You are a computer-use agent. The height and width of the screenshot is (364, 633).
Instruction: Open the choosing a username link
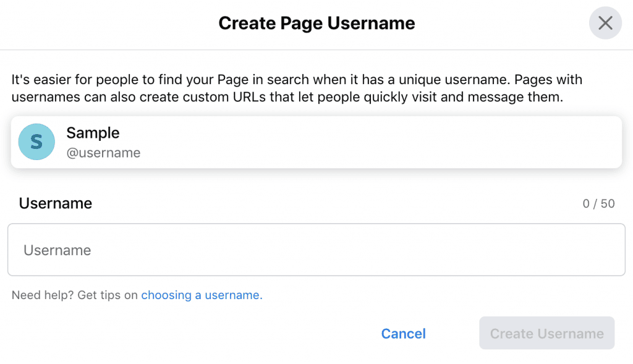[x=202, y=295]
